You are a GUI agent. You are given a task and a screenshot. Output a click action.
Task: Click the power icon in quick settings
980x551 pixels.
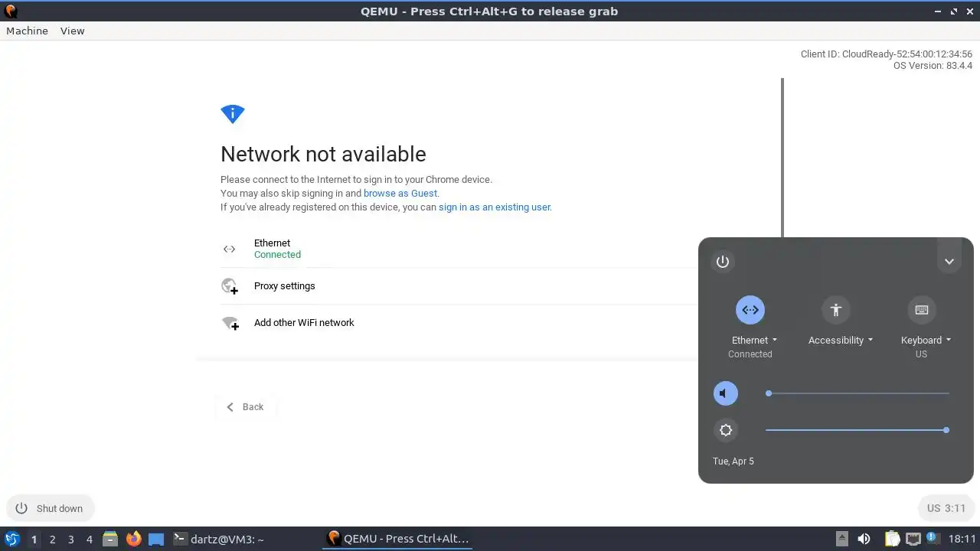point(722,262)
